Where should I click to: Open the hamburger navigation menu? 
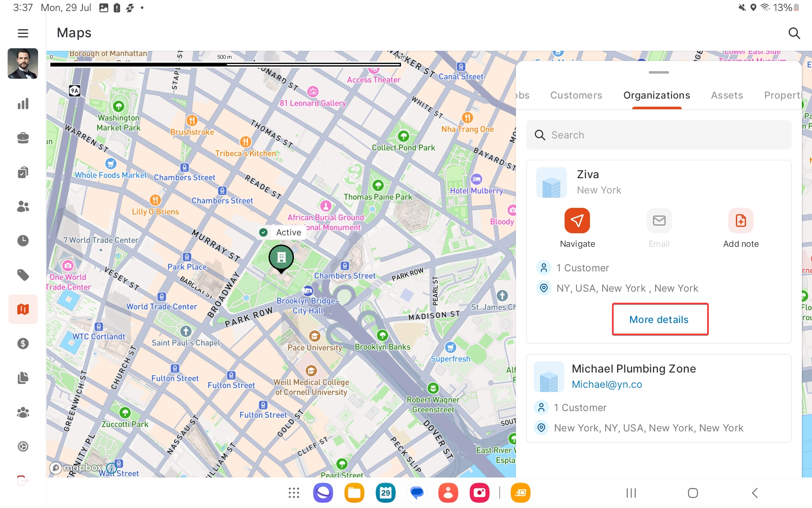[x=23, y=33]
